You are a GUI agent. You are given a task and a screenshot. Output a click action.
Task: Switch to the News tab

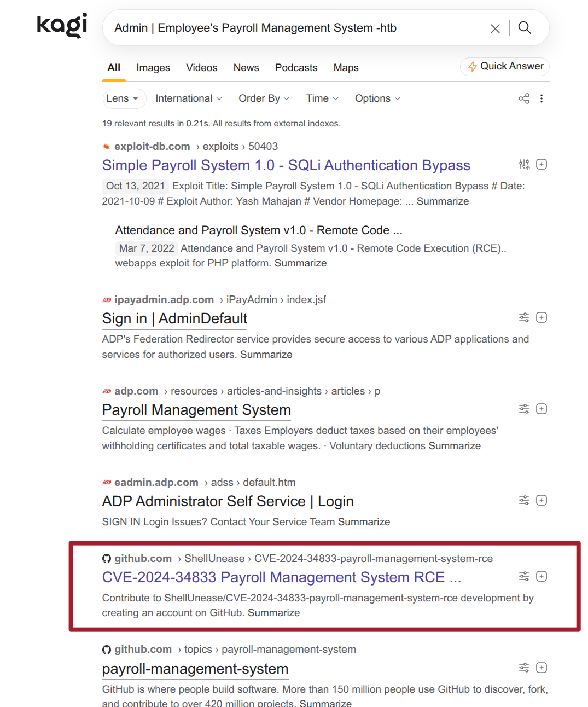point(246,68)
